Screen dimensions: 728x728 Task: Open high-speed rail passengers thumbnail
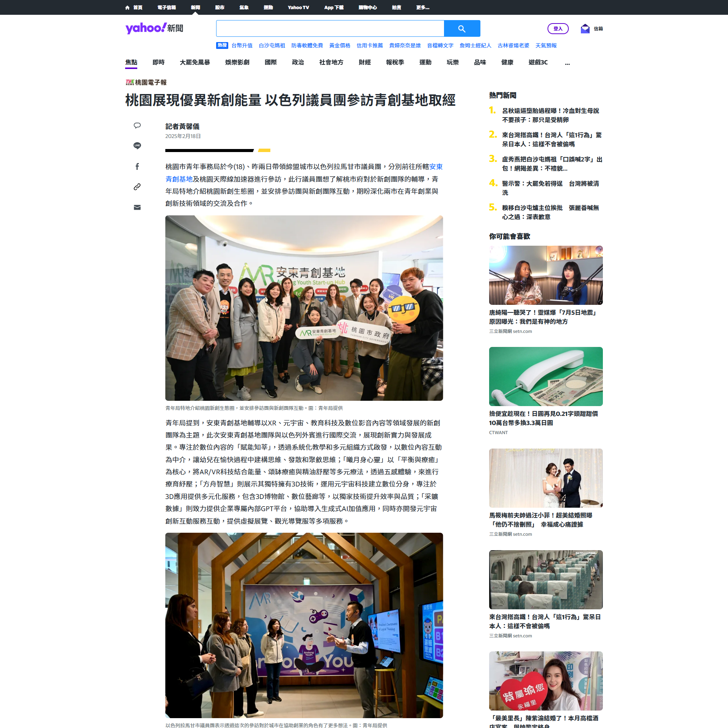pyautogui.click(x=546, y=580)
